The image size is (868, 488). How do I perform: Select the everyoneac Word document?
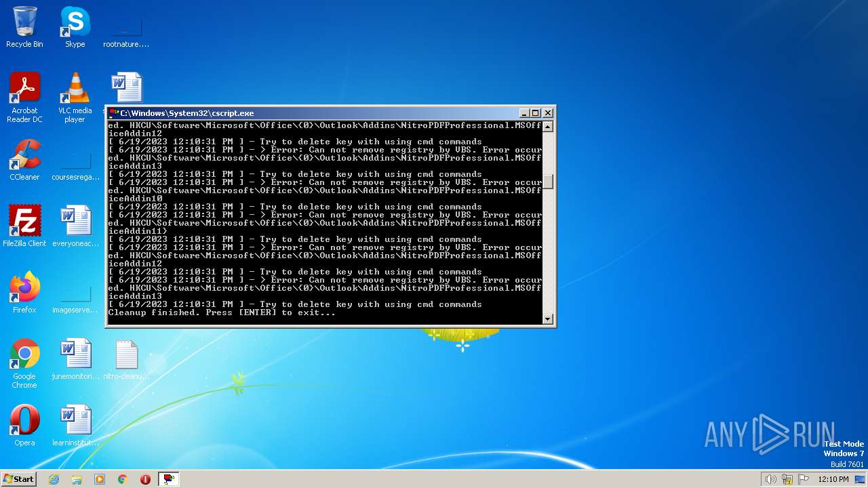coord(75,226)
